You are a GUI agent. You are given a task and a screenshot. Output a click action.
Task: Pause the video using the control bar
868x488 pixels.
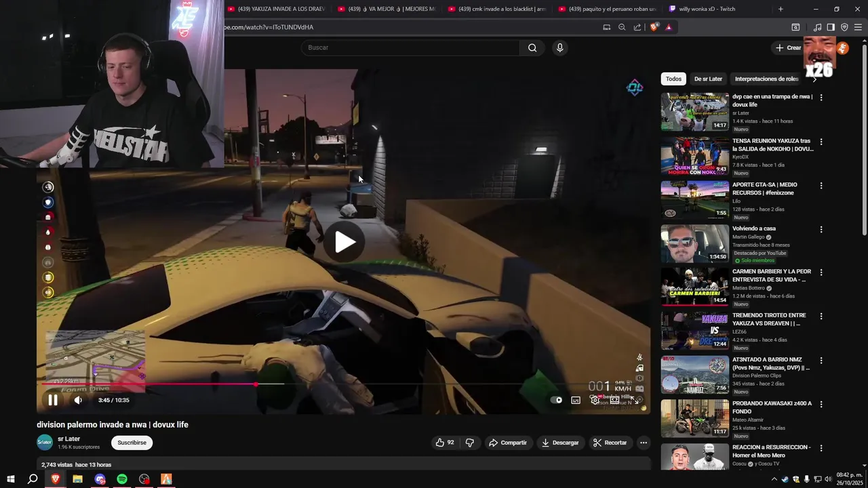click(x=53, y=400)
